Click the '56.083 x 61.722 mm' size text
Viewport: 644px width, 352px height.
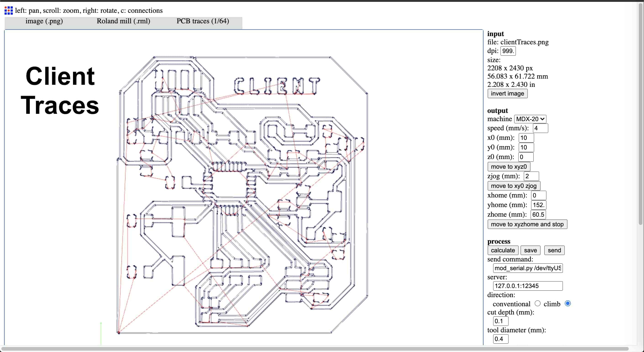pyautogui.click(x=518, y=76)
